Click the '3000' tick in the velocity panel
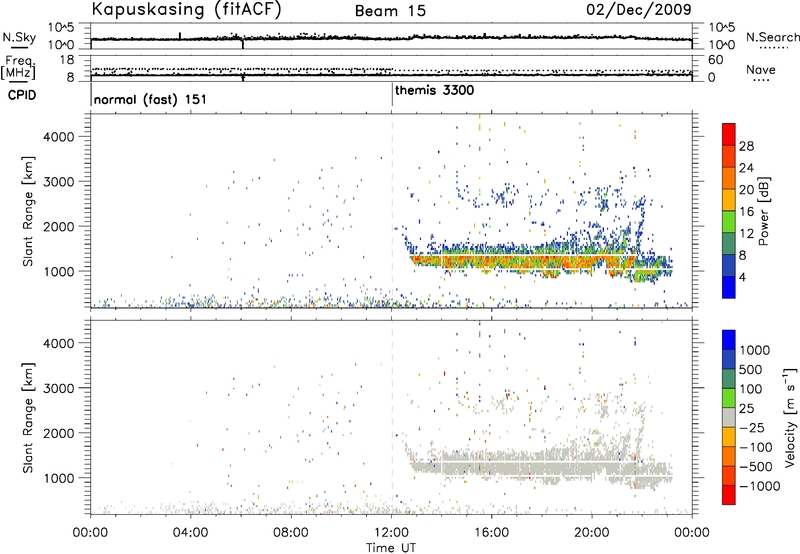800x554 pixels. [x=59, y=388]
